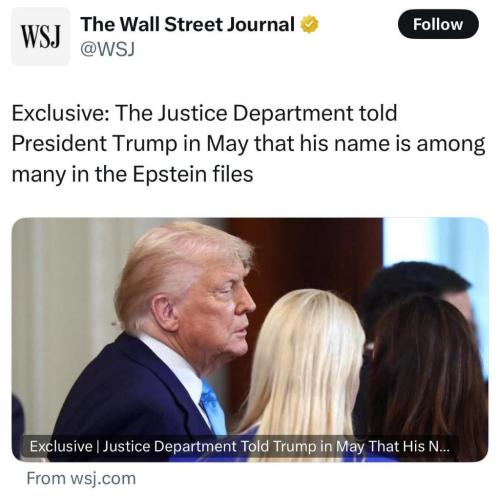Screen dimensions: 500x497
Task: Click the blue tie in the article image
Action: click(213, 408)
